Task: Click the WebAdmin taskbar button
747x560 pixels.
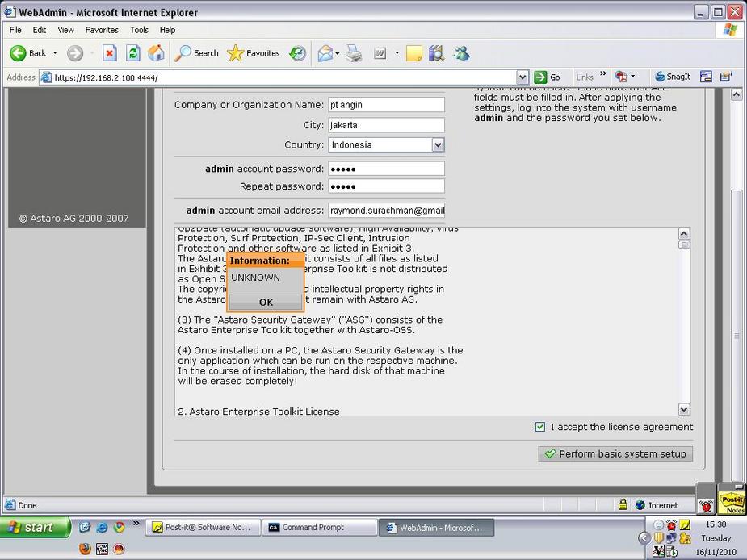Action: [436, 528]
